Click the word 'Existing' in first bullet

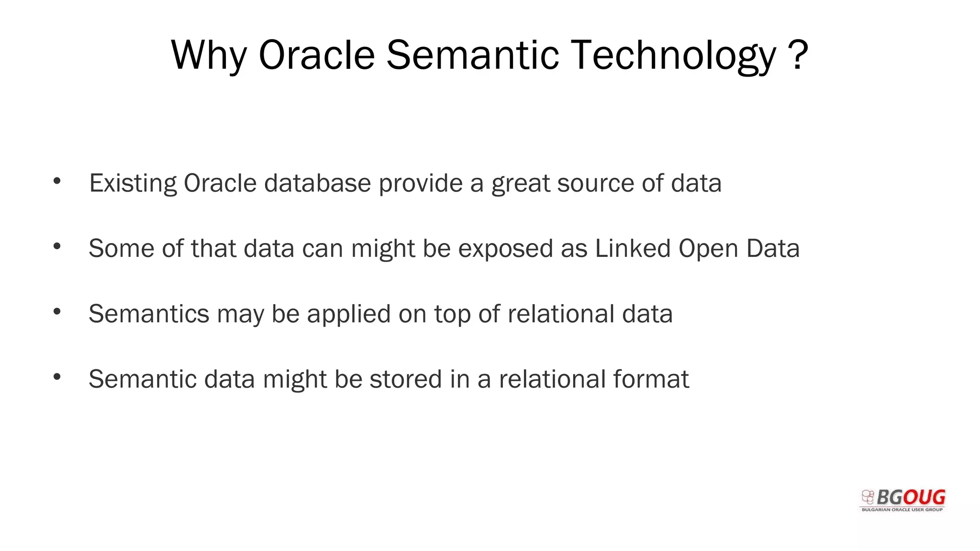pyautogui.click(x=133, y=183)
